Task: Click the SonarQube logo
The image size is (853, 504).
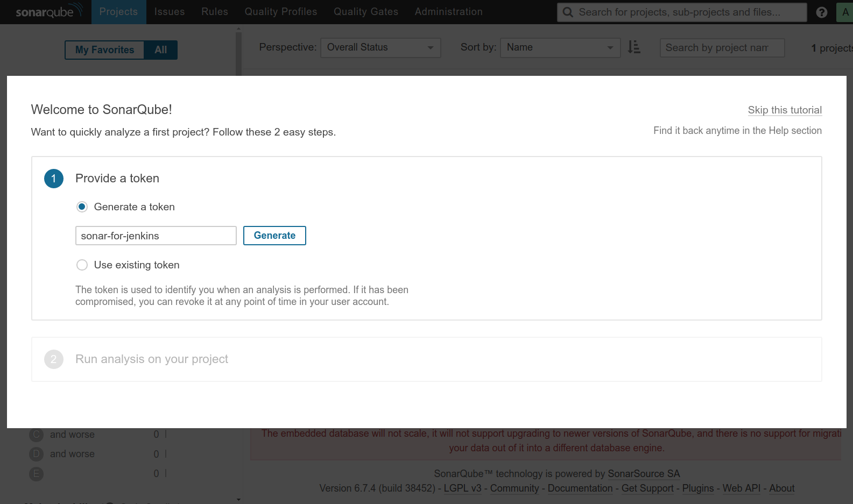Action: coord(48,11)
